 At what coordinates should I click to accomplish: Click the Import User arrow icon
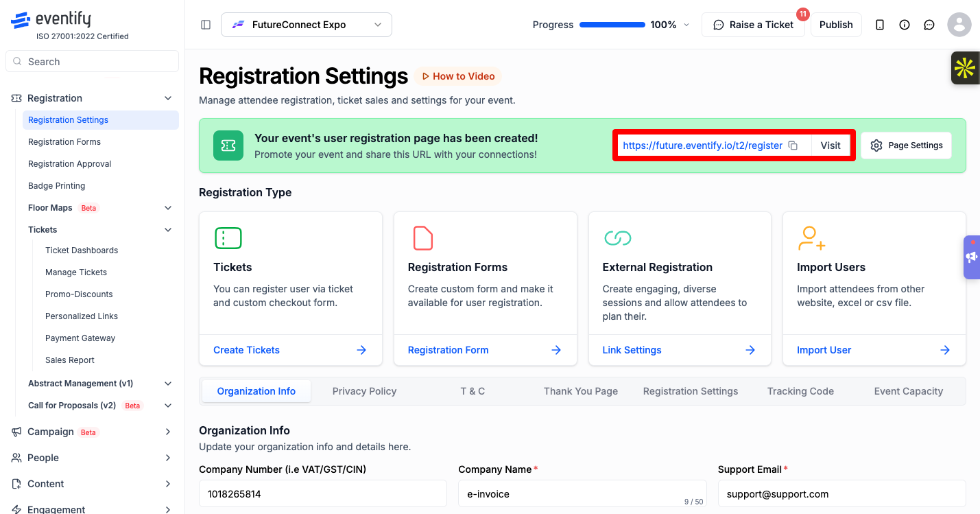pos(945,350)
